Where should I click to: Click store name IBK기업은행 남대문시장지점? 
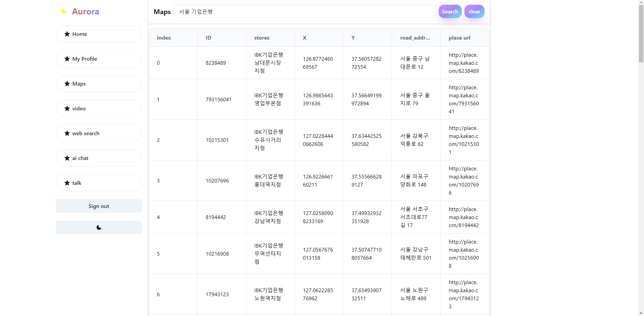click(269, 63)
